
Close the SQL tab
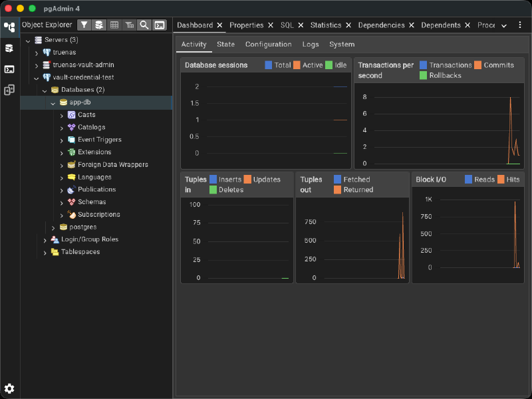[x=301, y=25]
